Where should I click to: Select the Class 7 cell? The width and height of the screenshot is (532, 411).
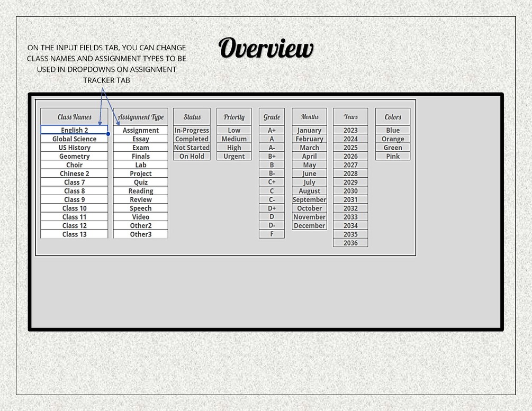point(74,182)
